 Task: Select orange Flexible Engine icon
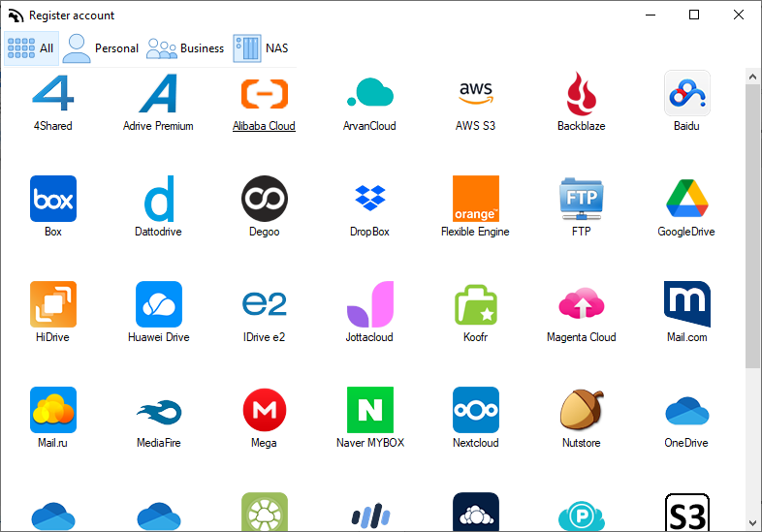tap(476, 199)
